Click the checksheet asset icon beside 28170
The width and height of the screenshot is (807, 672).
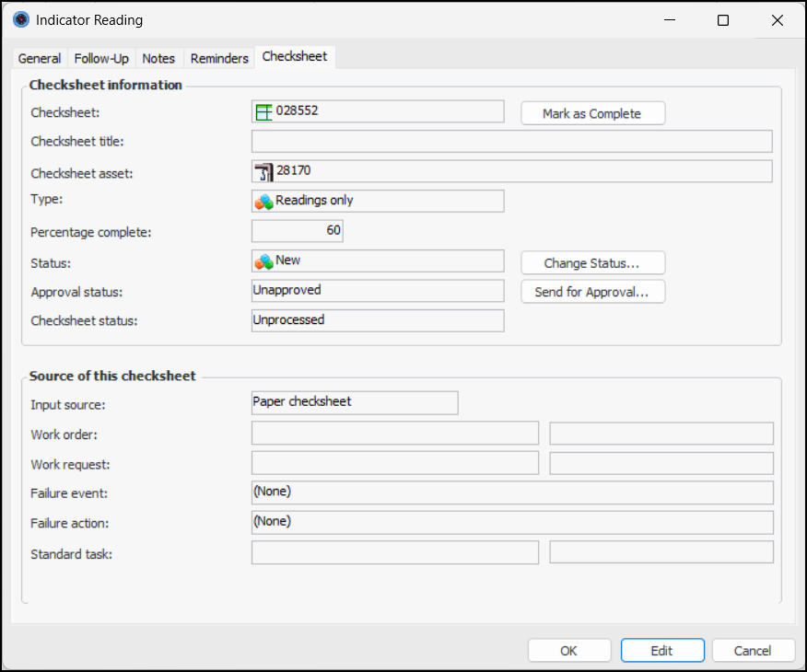tap(263, 171)
